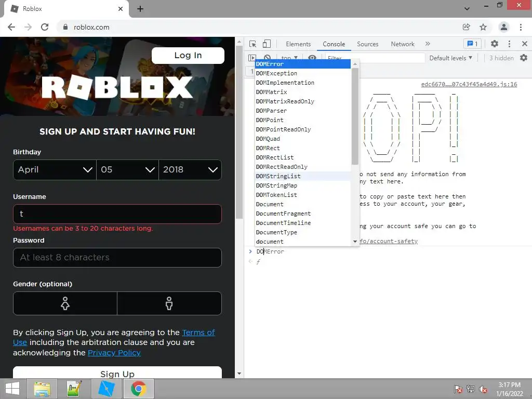The width and height of the screenshot is (532, 399).
Task: Go back with the browser back arrow
Action: click(x=11, y=27)
